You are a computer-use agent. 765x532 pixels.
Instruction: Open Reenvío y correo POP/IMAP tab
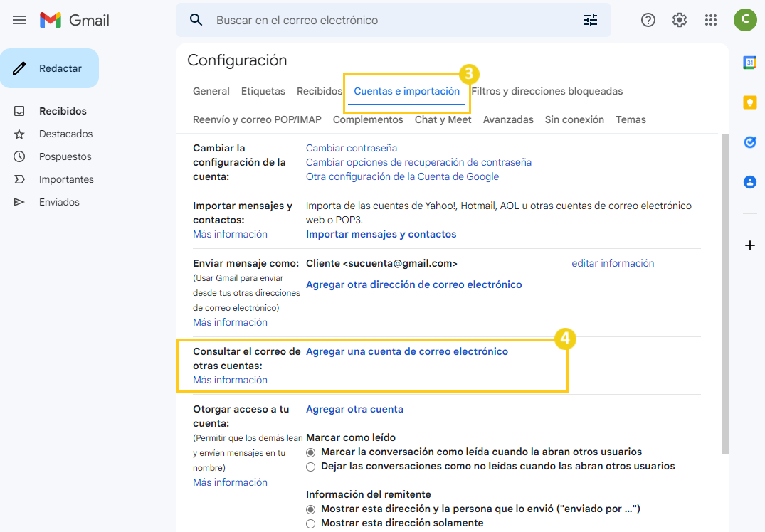click(257, 119)
